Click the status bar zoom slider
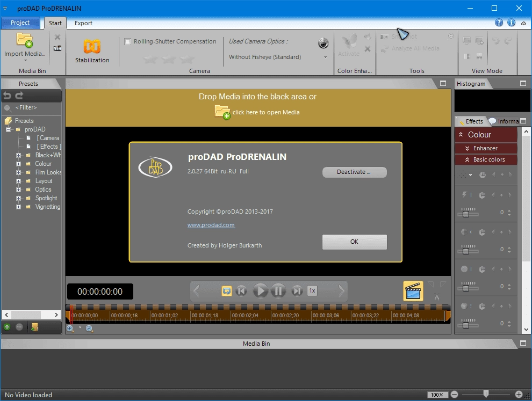Image resolution: width=532 pixels, height=401 pixels. [x=486, y=394]
